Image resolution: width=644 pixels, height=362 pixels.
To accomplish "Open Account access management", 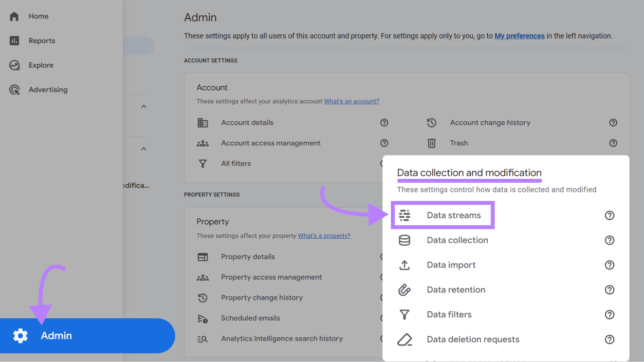I will click(271, 143).
